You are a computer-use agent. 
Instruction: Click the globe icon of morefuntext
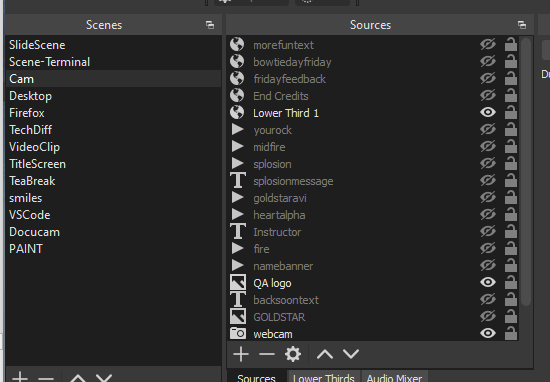click(237, 45)
